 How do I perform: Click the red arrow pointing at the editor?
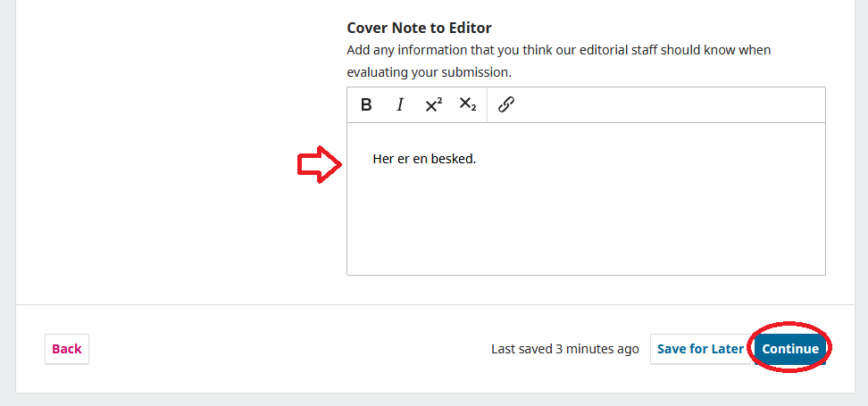pos(320,165)
